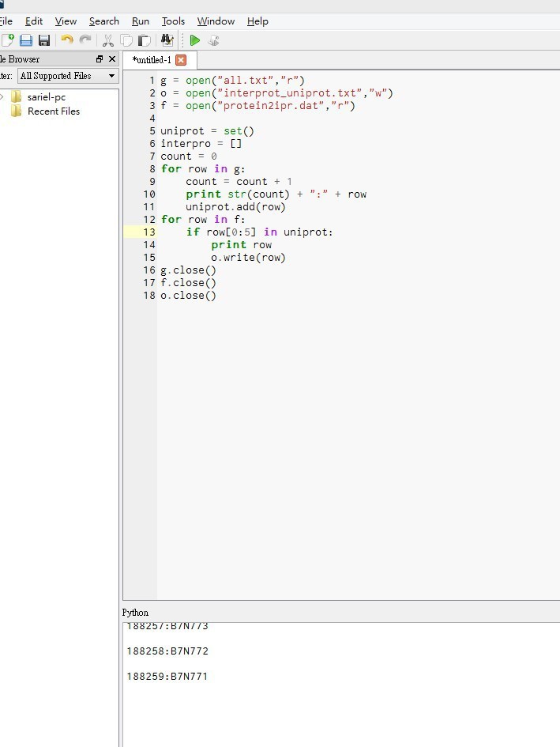Run the script with green play button

(x=194, y=40)
